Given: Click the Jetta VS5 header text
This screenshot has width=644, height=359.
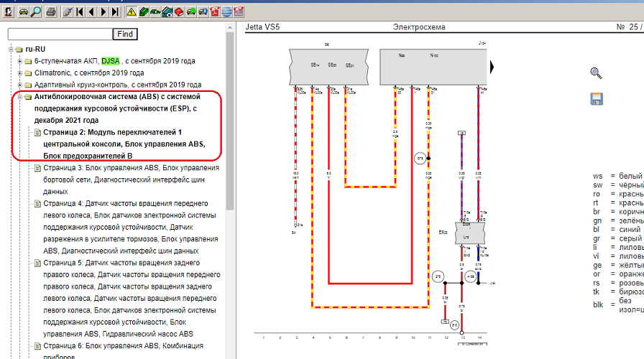Looking at the screenshot, I should point(262,27).
